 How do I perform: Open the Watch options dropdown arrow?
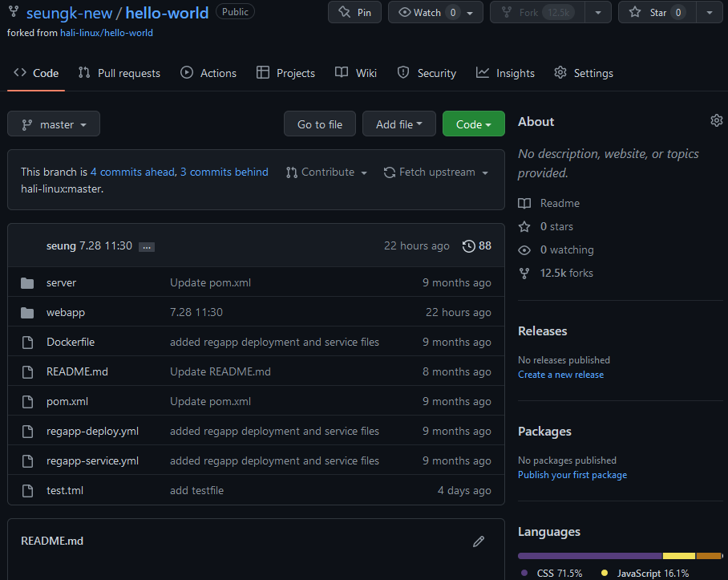[x=471, y=13]
